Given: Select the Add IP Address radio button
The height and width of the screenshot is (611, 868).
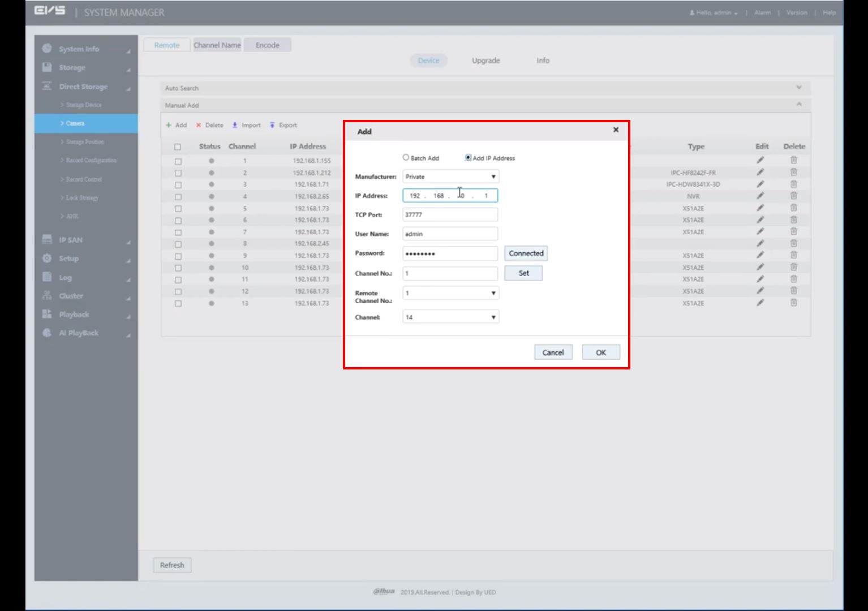Looking at the screenshot, I should pyautogui.click(x=468, y=158).
